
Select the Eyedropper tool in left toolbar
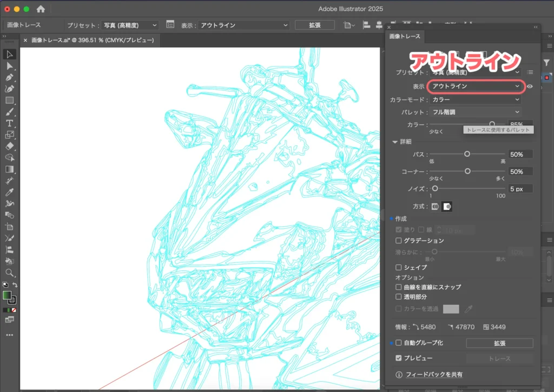10,192
